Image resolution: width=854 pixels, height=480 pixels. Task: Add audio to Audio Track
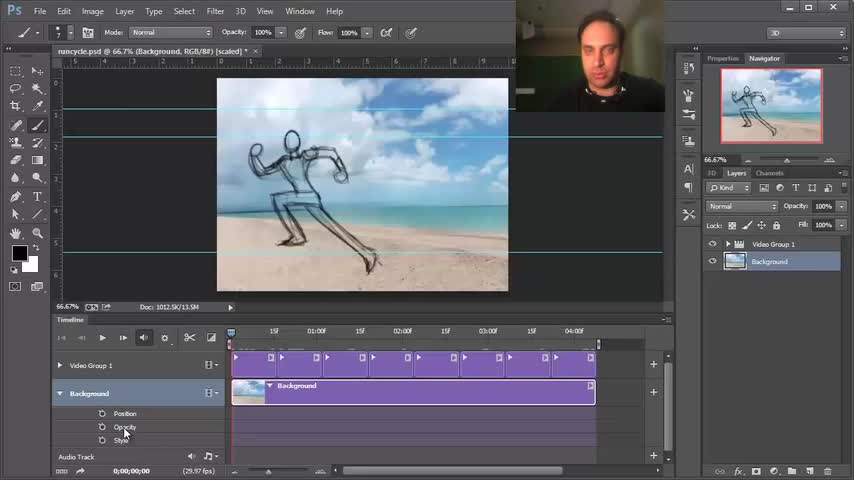pos(654,455)
